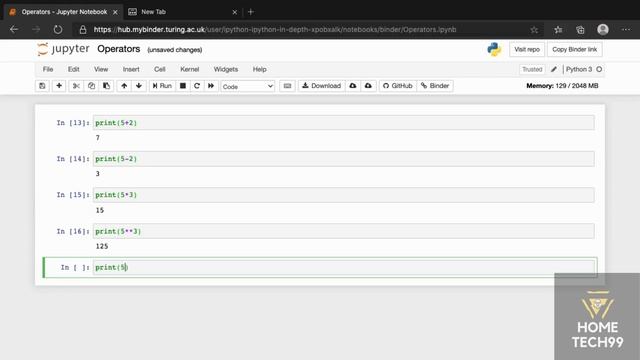Save notebook with the floppy disk icon
640x360 pixels.
pyautogui.click(x=42, y=86)
